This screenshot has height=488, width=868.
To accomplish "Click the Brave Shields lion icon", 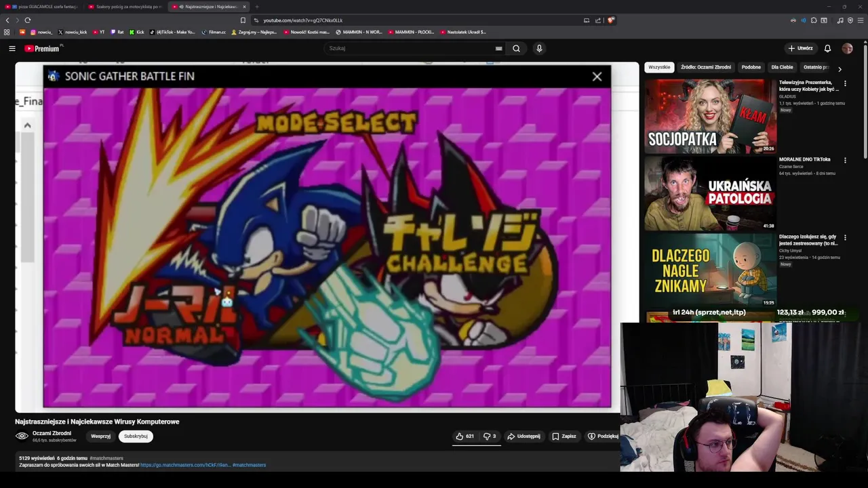I will pos(611,20).
